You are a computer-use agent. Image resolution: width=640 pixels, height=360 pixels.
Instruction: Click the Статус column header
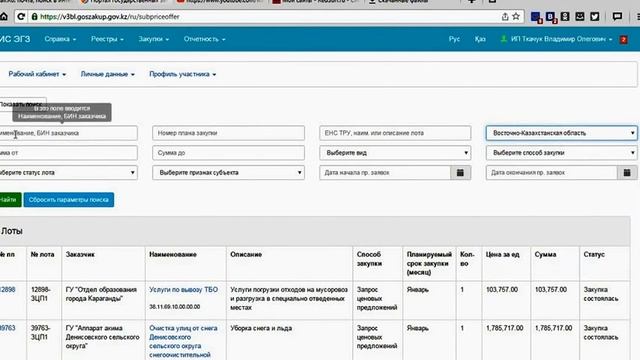(x=594, y=254)
